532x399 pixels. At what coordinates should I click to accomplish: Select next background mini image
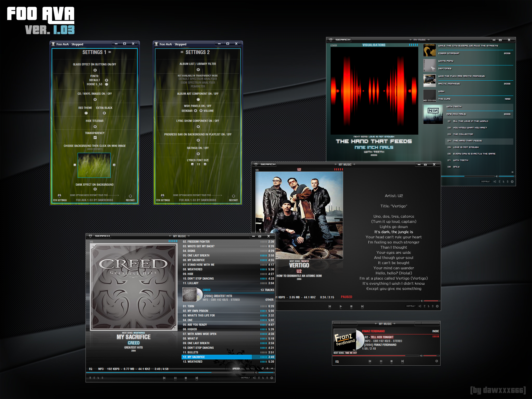(114, 165)
